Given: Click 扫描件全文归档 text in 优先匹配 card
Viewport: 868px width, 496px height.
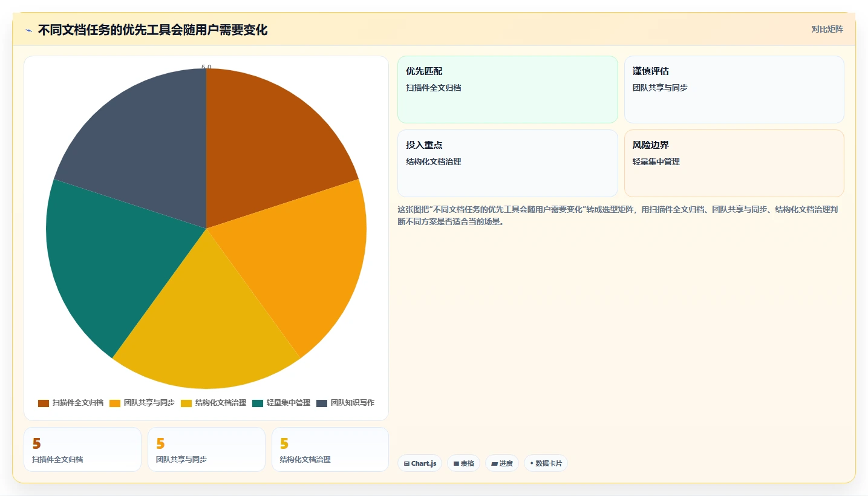Looking at the screenshot, I should coord(434,88).
